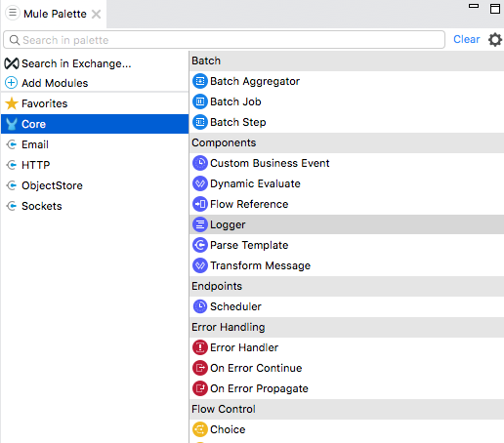Open the Sockets module

coord(95,206)
